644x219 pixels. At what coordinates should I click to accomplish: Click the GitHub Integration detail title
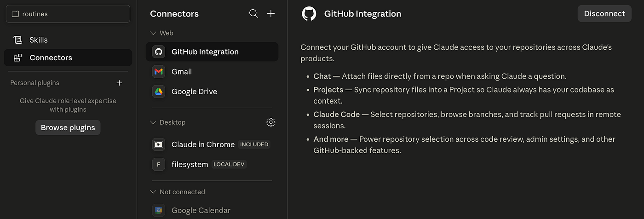[362, 14]
